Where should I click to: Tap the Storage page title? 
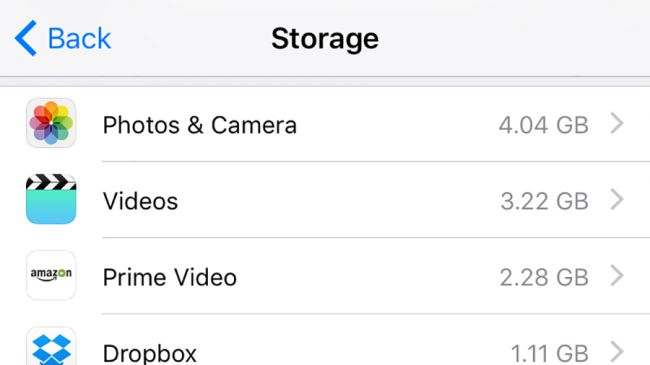[325, 39]
